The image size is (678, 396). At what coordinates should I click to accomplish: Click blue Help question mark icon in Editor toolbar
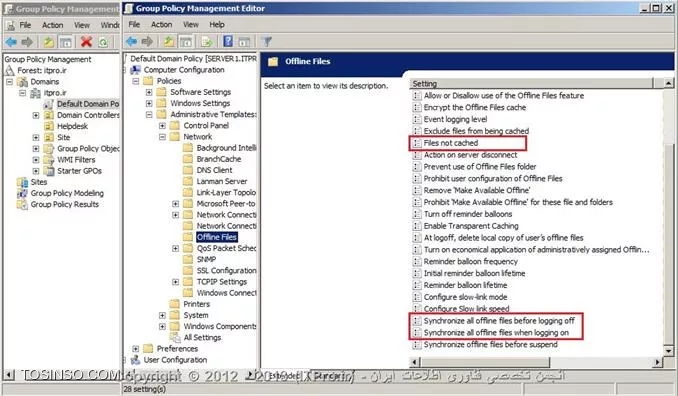(228, 41)
